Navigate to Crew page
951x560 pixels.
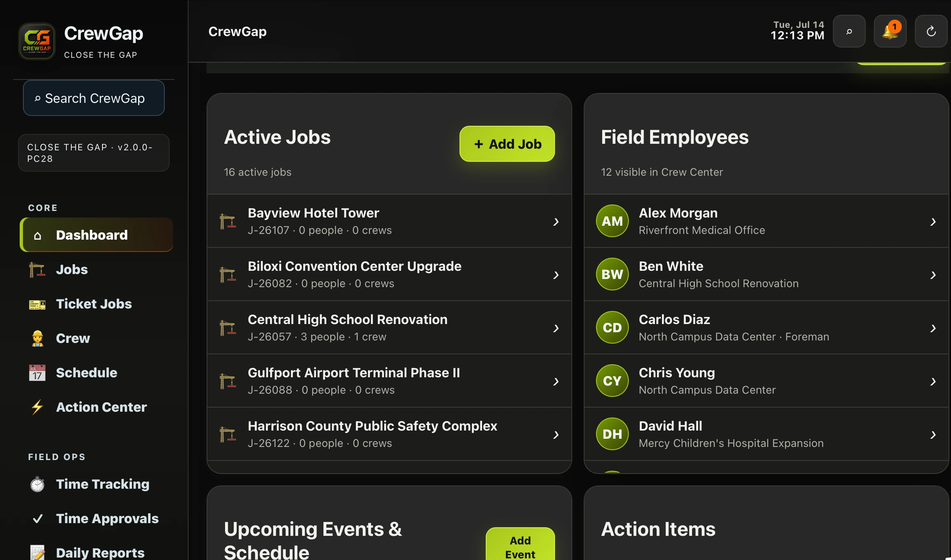[96, 338]
